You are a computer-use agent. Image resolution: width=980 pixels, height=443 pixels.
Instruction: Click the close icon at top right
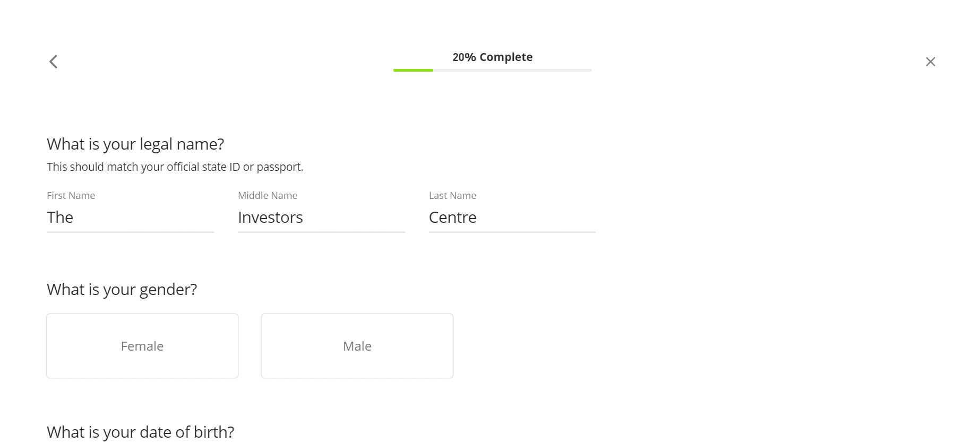(931, 62)
